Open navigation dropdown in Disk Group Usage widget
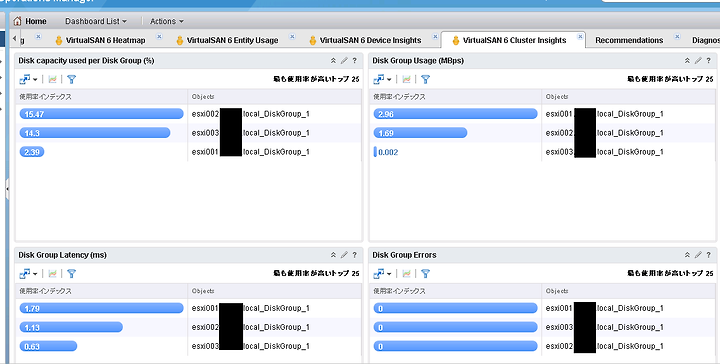 382,79
